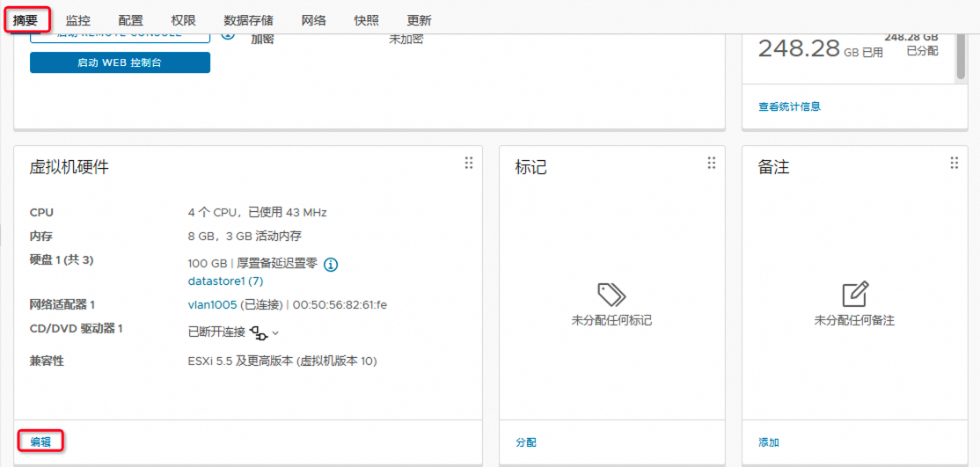Switch to the 监控 tab

(78, 20)
